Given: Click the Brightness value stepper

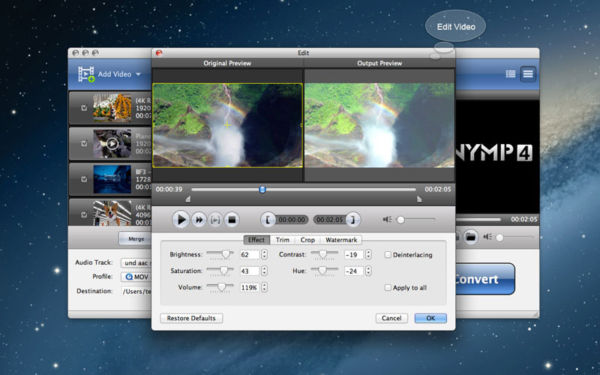Looking at the screenshot, I should (264, 254).
